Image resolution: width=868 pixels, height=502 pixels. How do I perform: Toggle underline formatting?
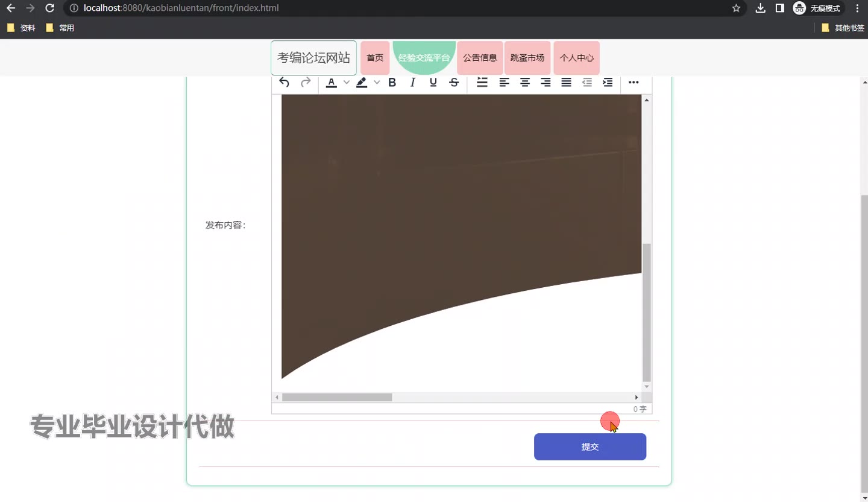coord(433,83)
